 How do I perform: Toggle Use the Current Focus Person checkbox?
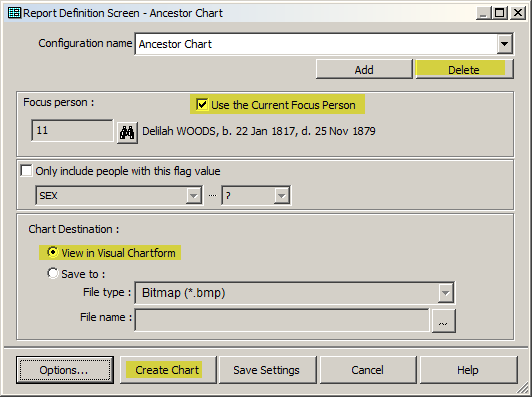point(202,105)
